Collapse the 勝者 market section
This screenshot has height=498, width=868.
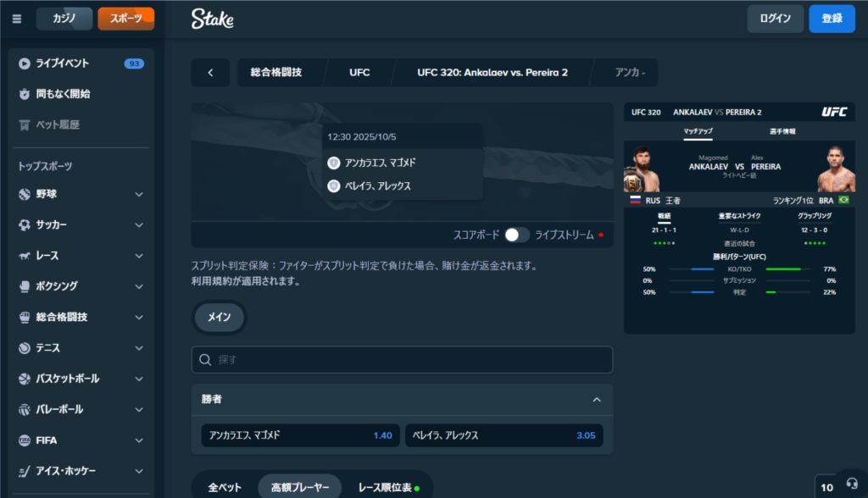click(x=597, y=400)
